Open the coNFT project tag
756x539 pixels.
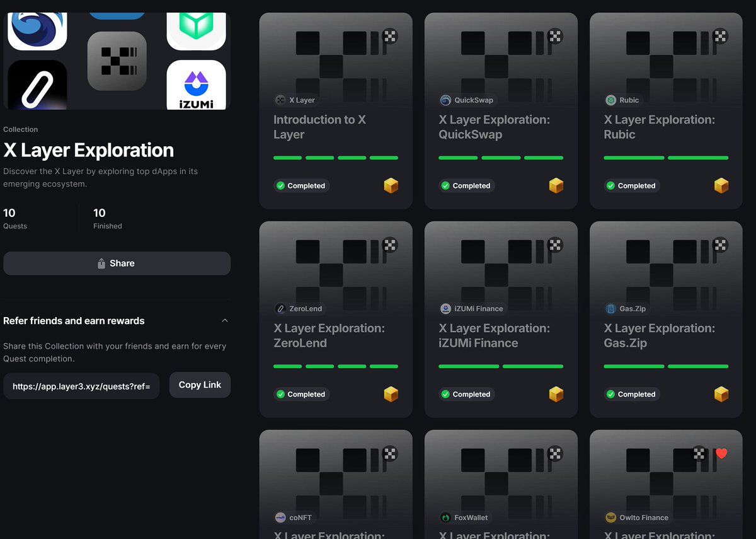pos(294,518)
